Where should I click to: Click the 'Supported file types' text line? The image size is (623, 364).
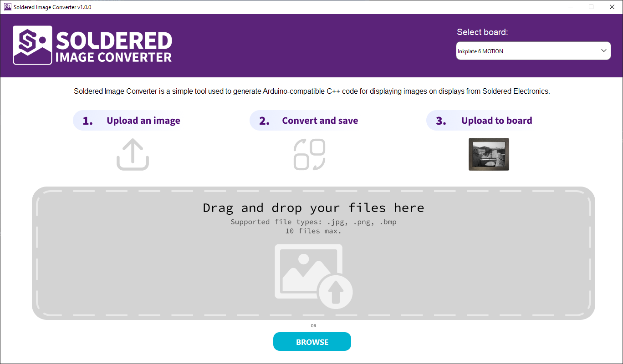click(313, 222)
